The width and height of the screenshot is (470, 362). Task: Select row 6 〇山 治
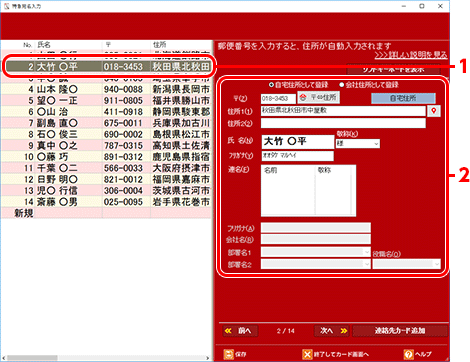coord(107,112)
